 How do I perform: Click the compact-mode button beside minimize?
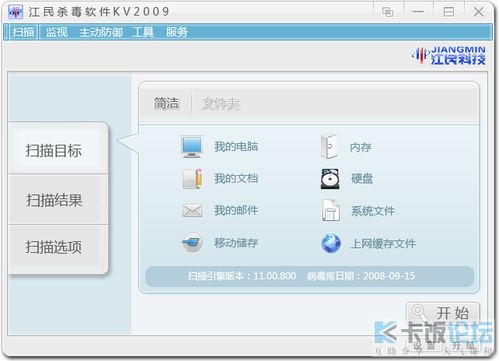pos(387,12)
